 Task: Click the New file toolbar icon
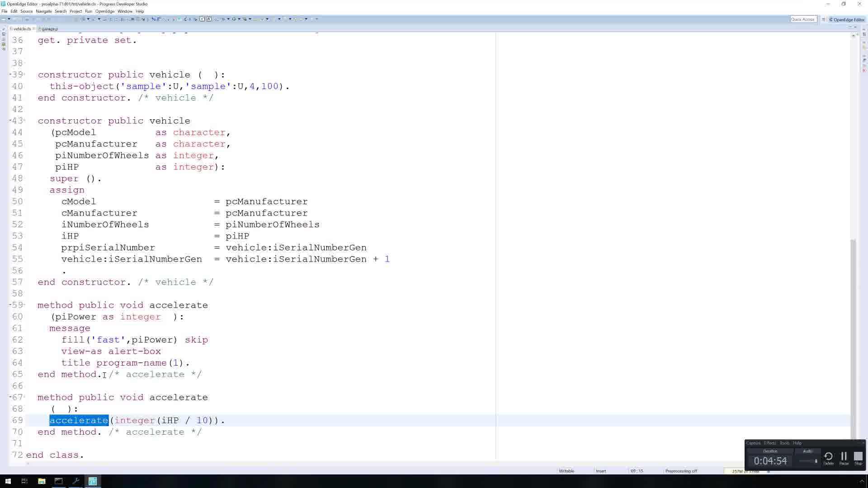click(4, 19)
